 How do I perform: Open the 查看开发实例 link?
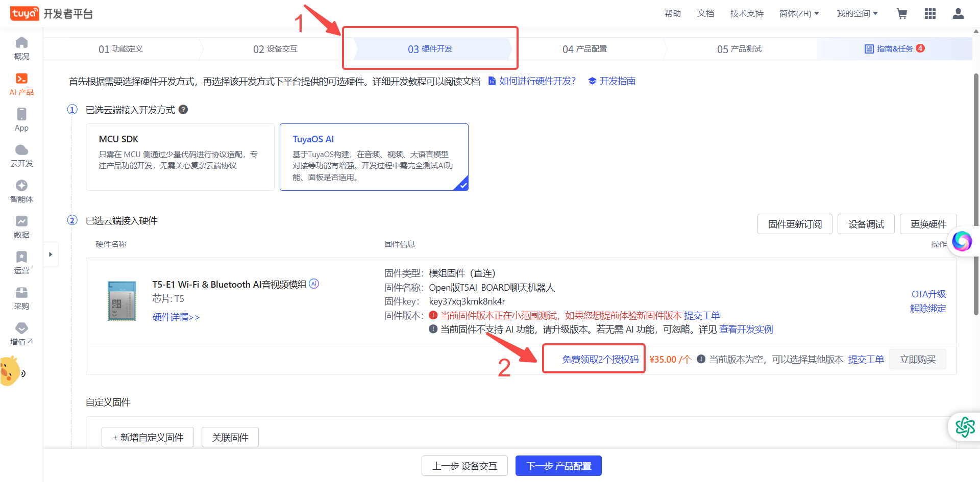coord(746,329)
